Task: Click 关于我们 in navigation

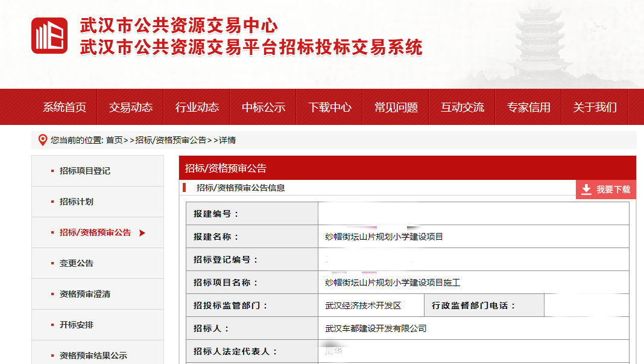Action: [x=595, y=107]
